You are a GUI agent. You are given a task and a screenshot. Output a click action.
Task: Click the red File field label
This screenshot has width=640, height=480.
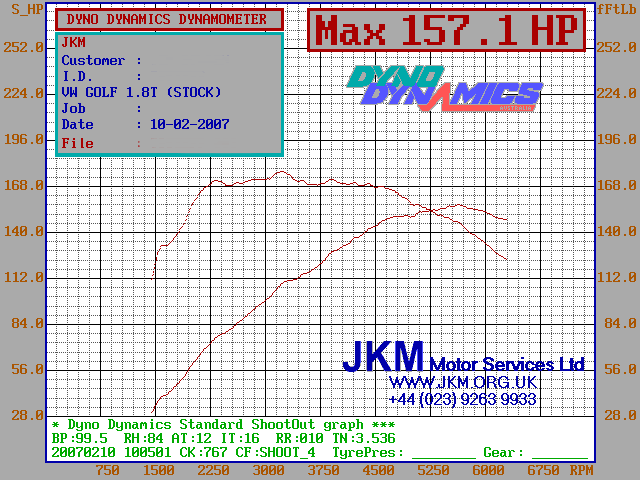point(78,143)
